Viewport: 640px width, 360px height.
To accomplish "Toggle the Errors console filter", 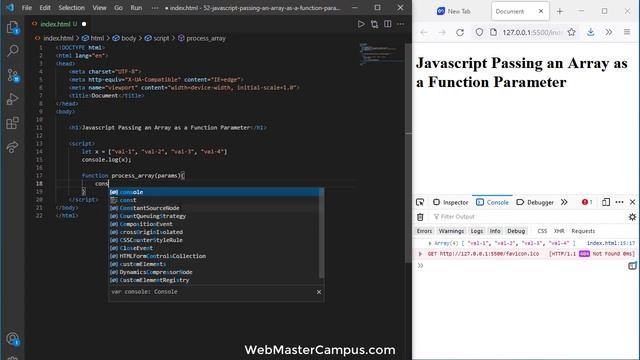I will pyautogui.click(x=424, y=231).
